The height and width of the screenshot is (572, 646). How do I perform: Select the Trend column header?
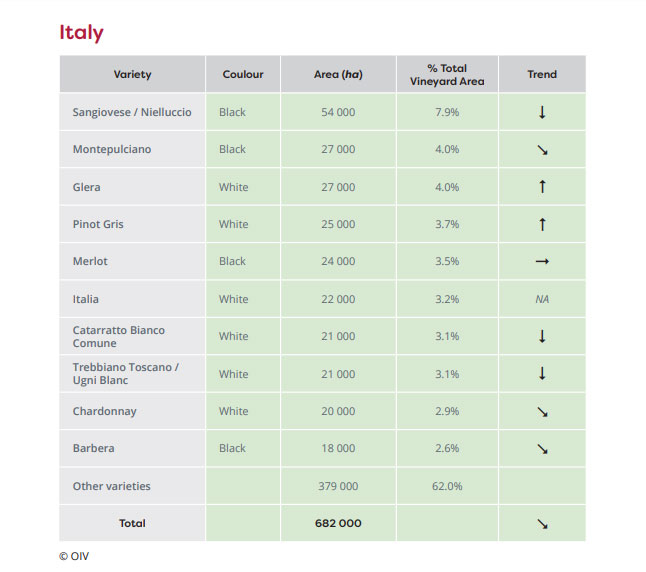[x=542, y=75]
